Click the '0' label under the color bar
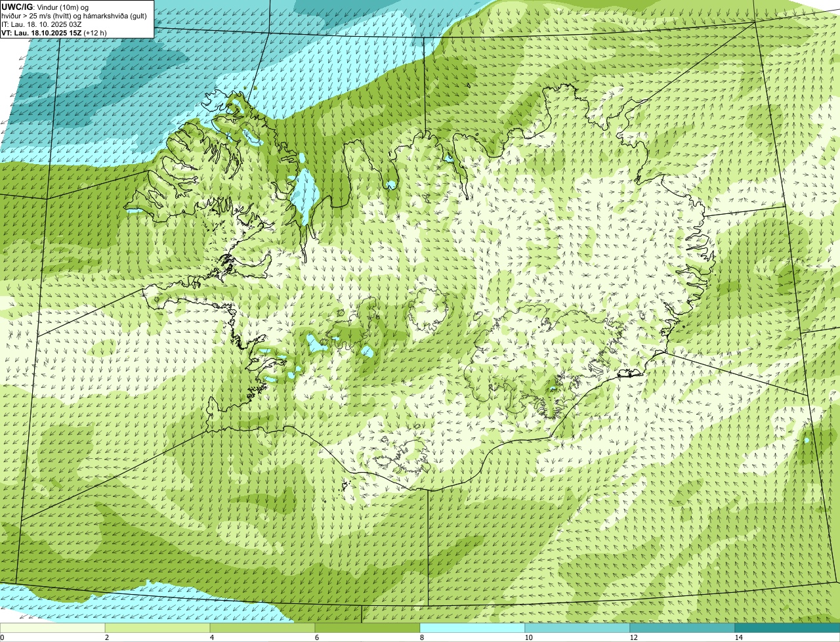Viewport: 840px width, 642px height. point(2,637)
